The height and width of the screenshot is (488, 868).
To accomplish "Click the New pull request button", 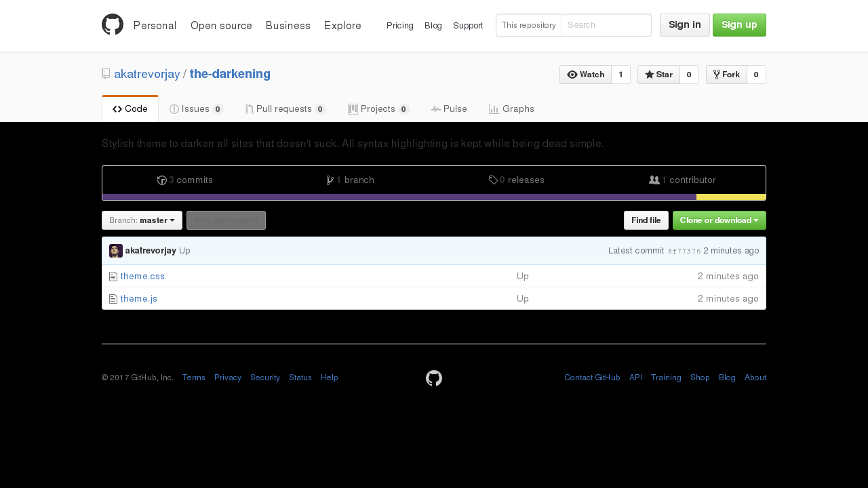I will click(x=226, y=220).
